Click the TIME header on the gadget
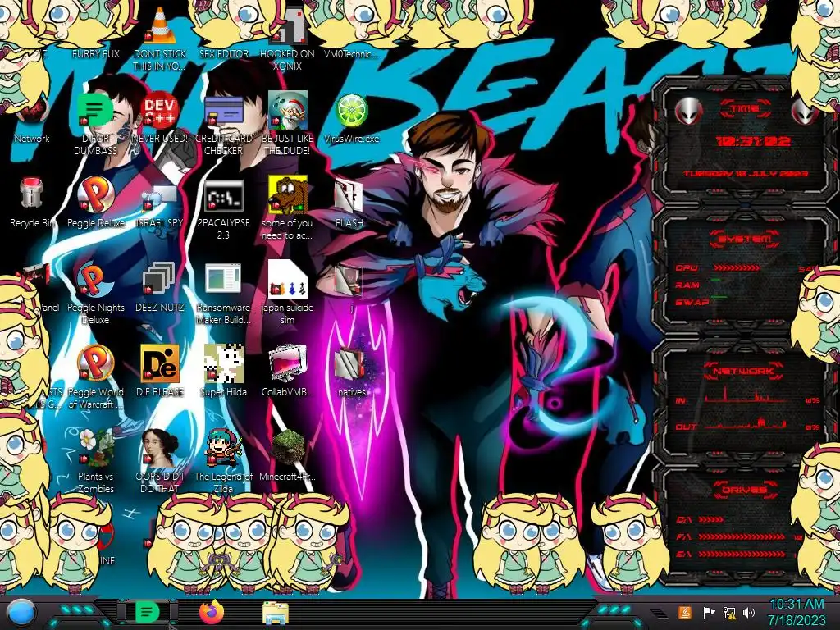Image resolution: width=840 pixels, height=630 pixels. pos(744,109)
